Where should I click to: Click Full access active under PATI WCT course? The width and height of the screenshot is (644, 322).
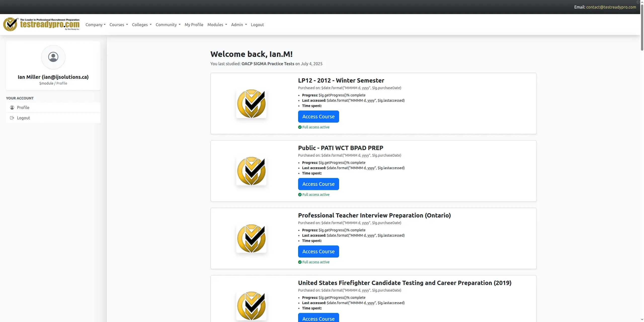point(316,195)
